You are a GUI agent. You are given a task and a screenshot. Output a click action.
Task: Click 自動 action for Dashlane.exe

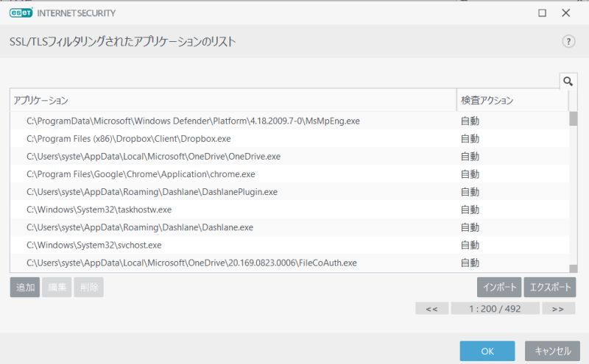coord(470,227)
